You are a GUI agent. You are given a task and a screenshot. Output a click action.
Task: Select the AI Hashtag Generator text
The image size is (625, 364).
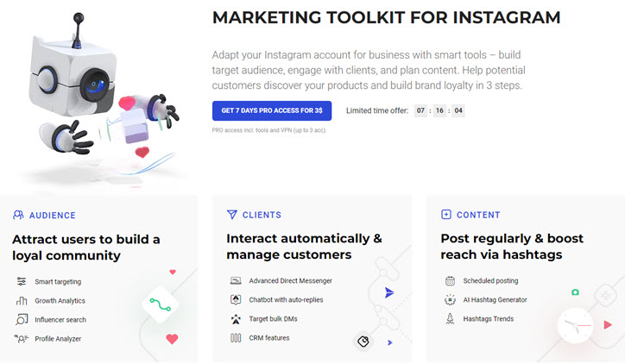[x=495, y=300]
